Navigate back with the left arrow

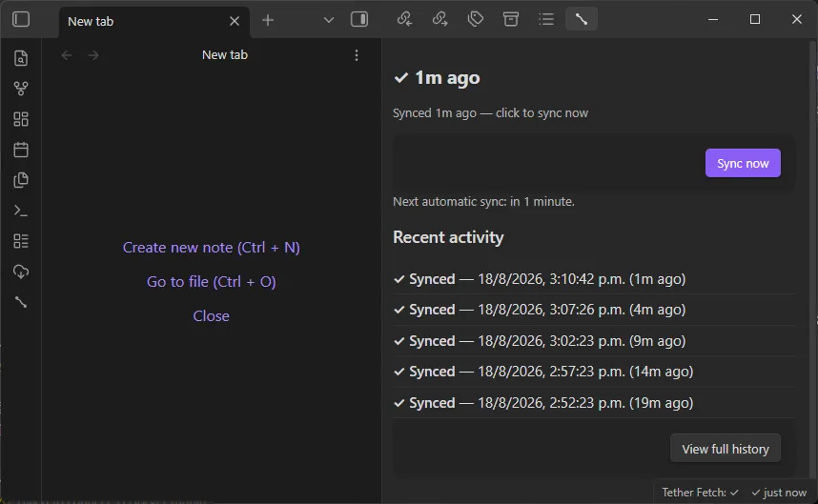66,55
